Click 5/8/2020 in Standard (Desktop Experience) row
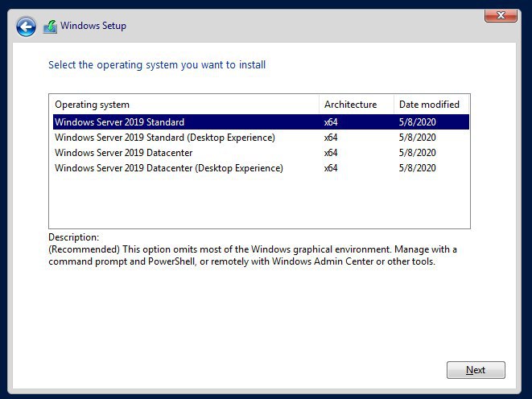The width and height of the screenshot is (532, 399). click(x=418, y=138)
